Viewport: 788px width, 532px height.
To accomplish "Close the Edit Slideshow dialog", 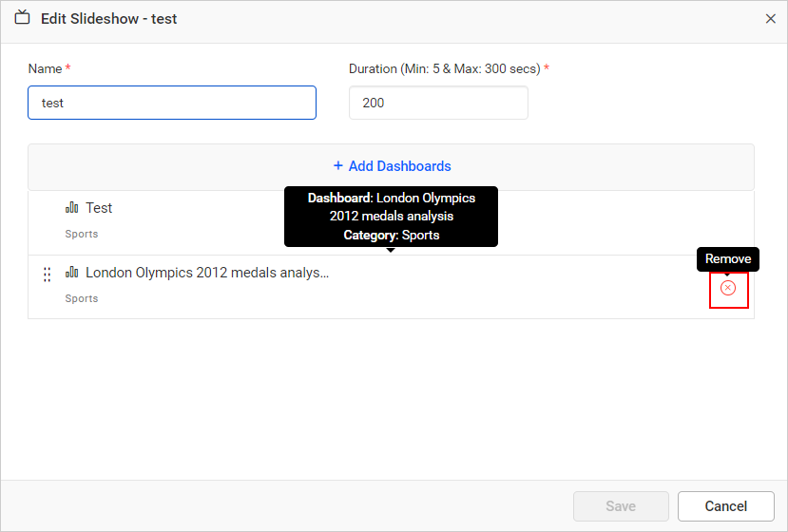I will pyautogui.click(x=770, y=19).
